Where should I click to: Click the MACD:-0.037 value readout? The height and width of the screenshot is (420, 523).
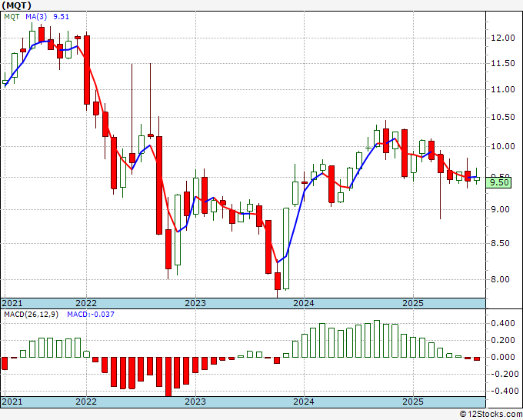point(91,315)
